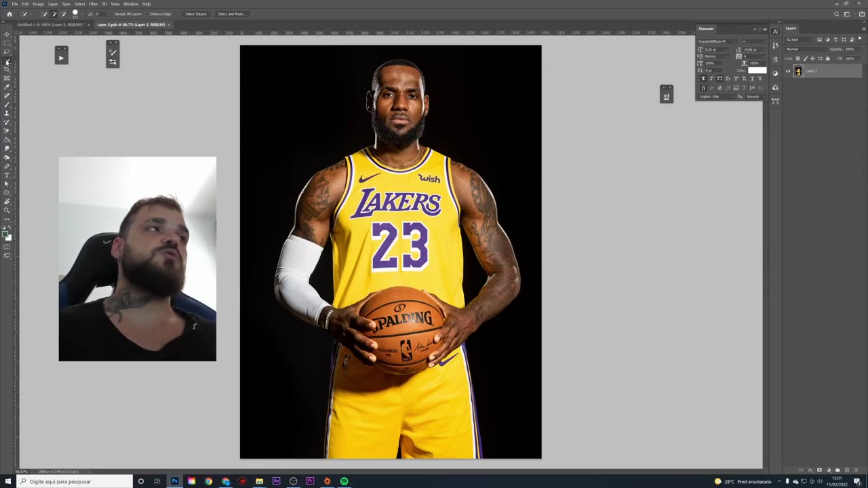
Task: Open the Normal blend mode dropdown
Action: 807,49
